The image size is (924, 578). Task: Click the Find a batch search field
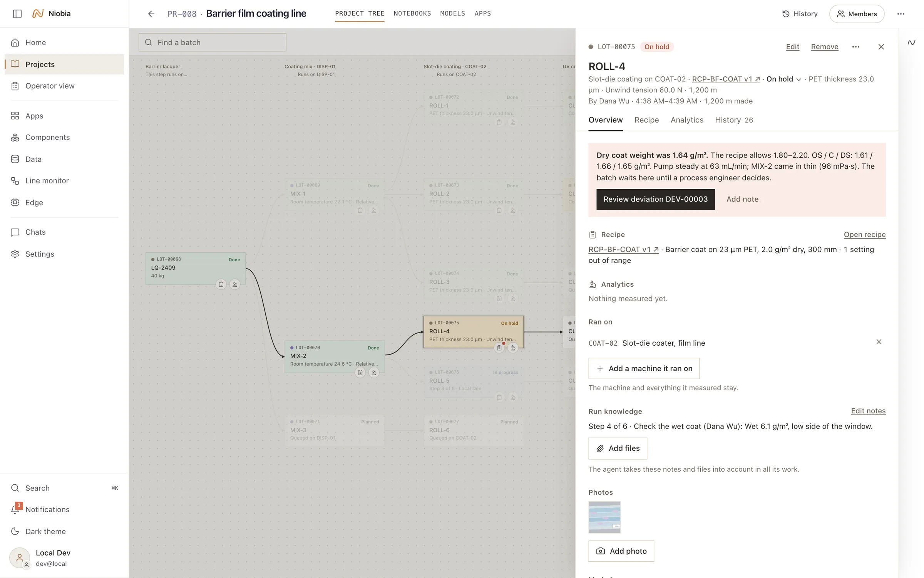click(x=212, y=42)
